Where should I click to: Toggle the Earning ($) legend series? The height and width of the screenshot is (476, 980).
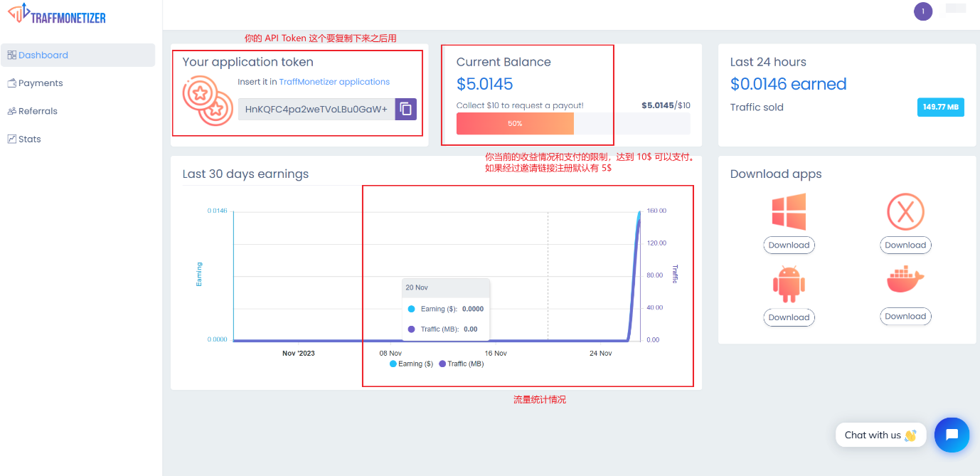412,364
